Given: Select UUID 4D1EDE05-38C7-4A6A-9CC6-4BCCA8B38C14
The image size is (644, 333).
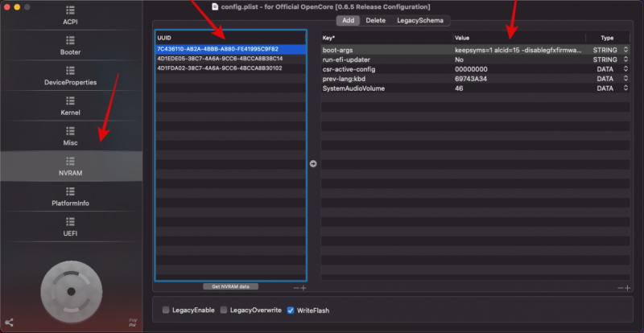Looking at the screenshot, I should (230, 59).
